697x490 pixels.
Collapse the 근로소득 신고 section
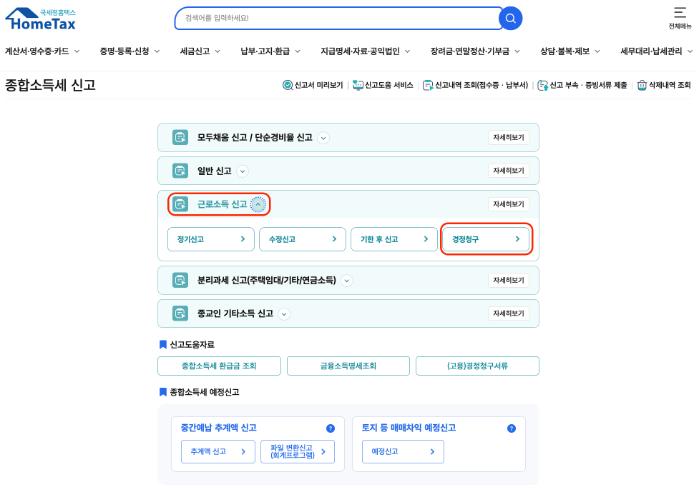point(258,205)
